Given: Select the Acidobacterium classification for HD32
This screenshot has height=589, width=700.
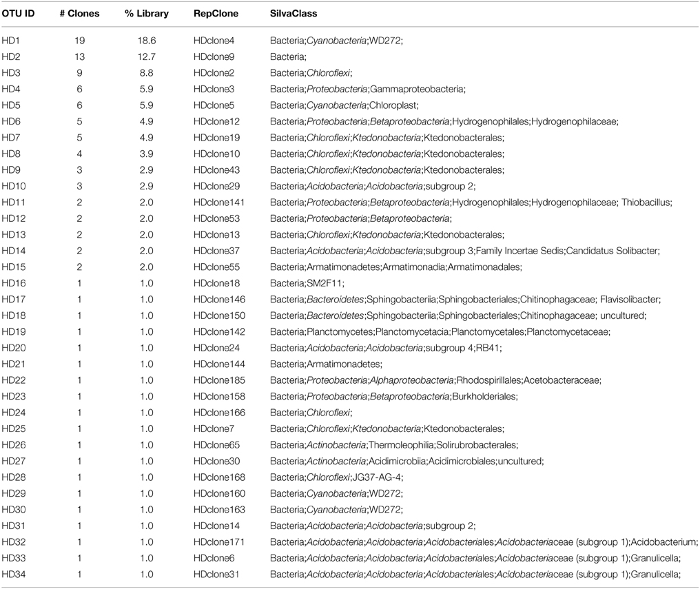Looking at the screenshot, I should click(664, 541).
